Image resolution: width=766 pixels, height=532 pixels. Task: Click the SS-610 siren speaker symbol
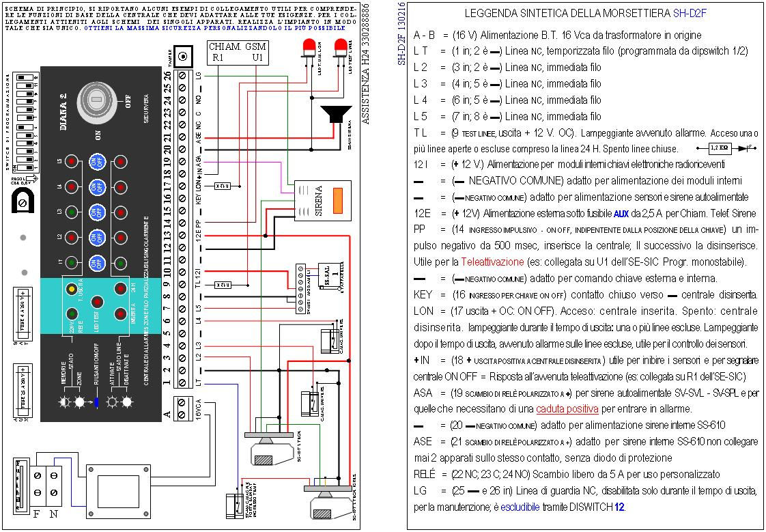click(x=336, y=115)
